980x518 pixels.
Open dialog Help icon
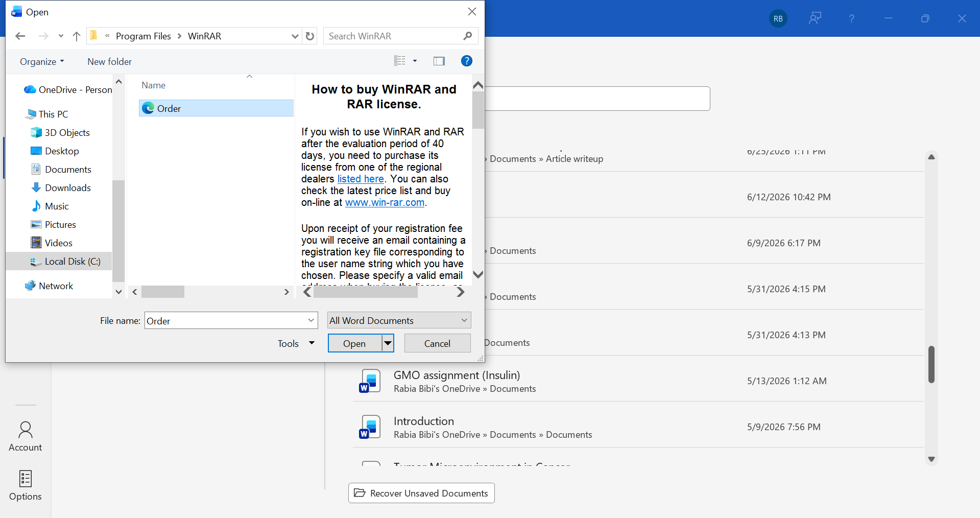pyautogui.click(x=466, y=61)
